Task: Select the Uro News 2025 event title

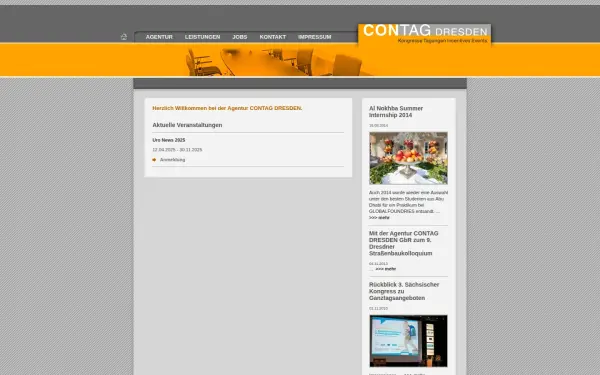Action: (x=169, y=140)
